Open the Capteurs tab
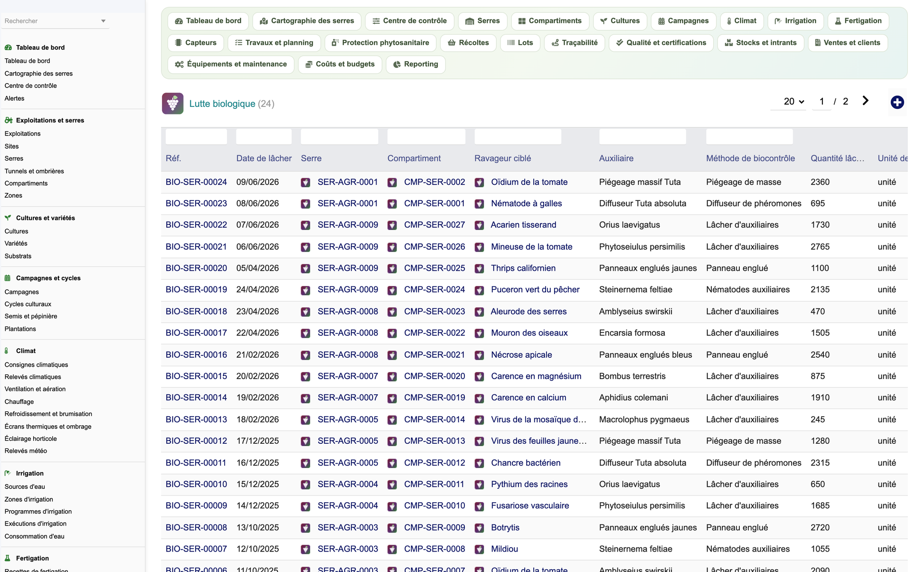 point(196,43)
